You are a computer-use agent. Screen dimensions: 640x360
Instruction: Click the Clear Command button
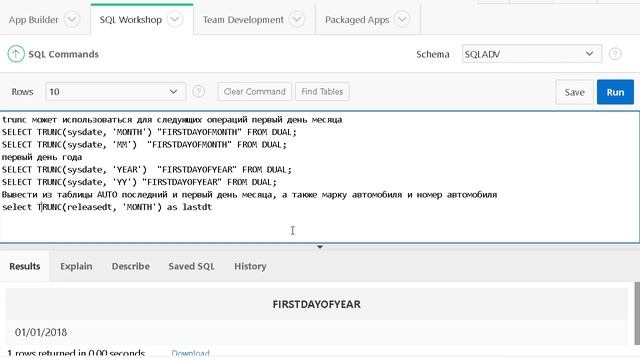[x=254, y=91]
